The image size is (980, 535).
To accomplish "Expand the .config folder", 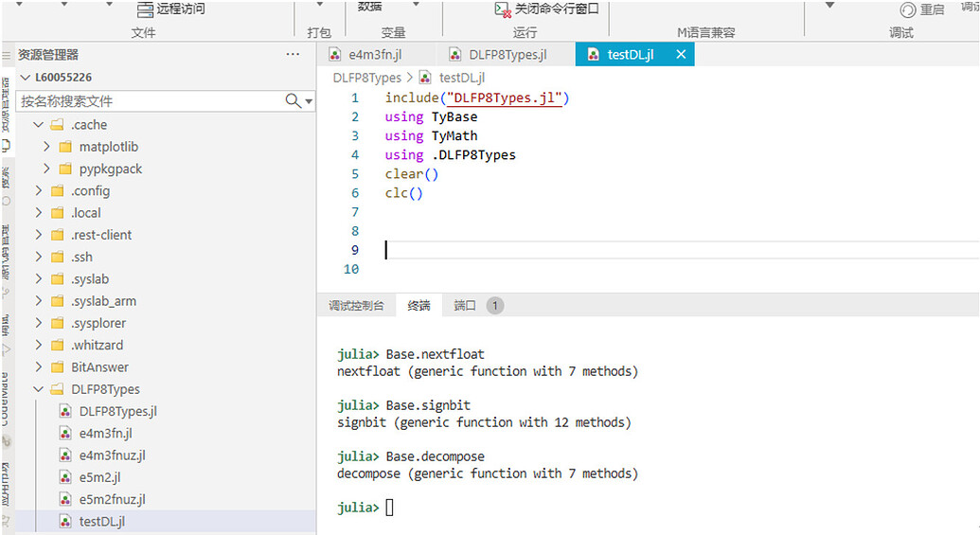I will tap(38, 190).
